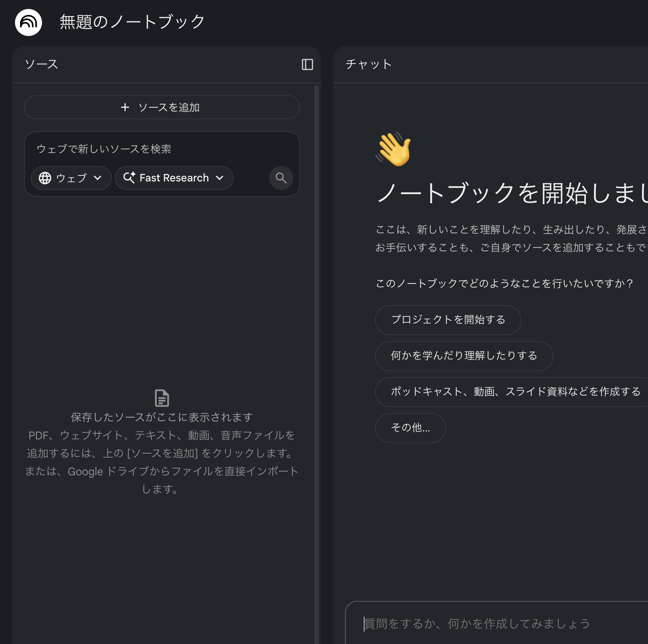Choose 何かを学んだり理解したりする suggestion
This screenshot has height=644, width=648.
[x=464, y=356]
